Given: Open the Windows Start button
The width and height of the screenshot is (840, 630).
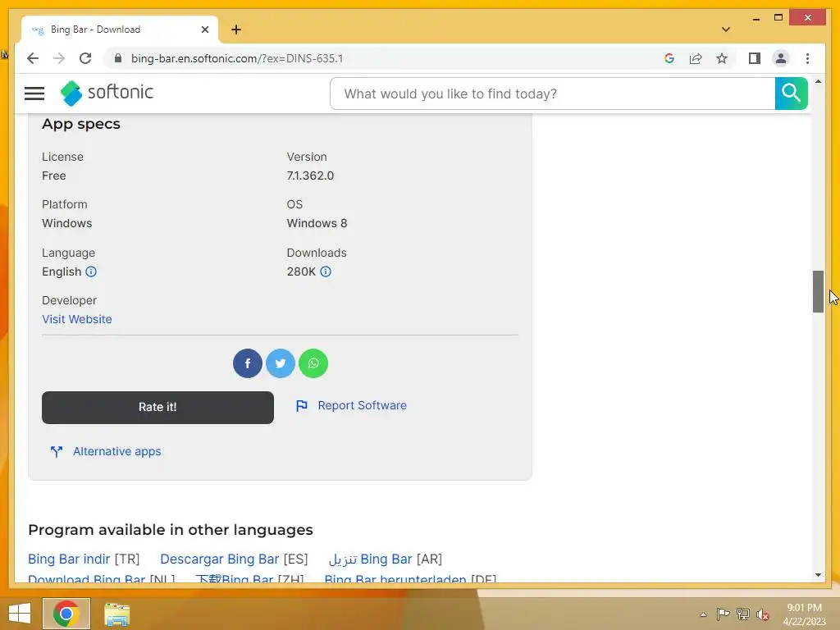Looking at the screenshot, I should coord(20,614).
